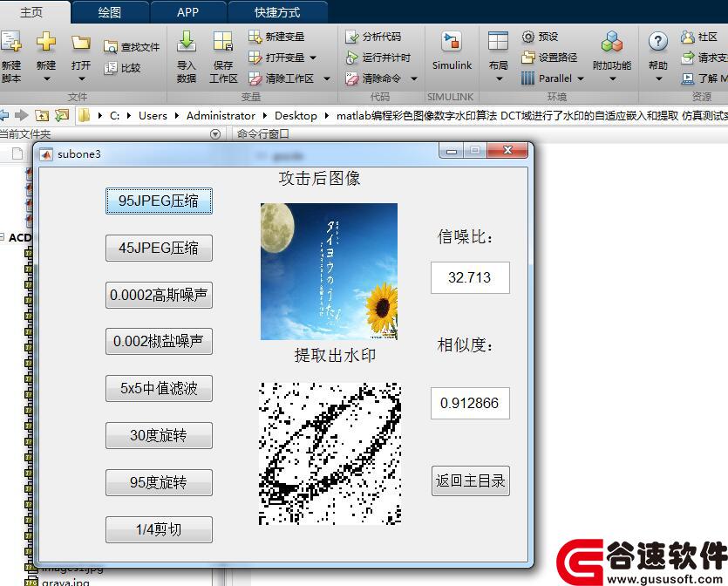Switch to the 主页 tab
The width and height of the screenshot is (728, 586).
31,12
